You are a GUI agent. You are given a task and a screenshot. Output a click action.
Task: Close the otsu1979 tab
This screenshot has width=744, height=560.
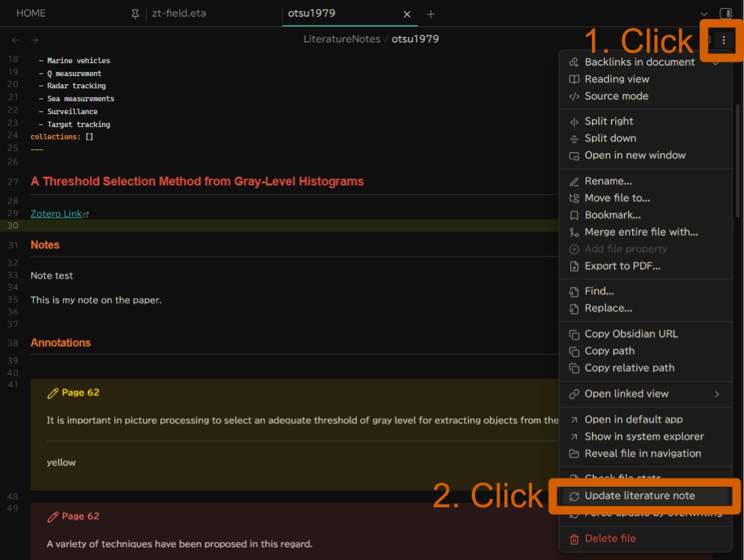pyautogui.click(x=407, y=14)
